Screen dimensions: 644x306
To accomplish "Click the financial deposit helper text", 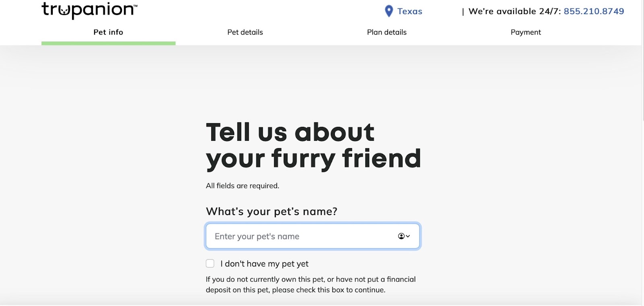I will pyautogui.click(x=311, y=285).
